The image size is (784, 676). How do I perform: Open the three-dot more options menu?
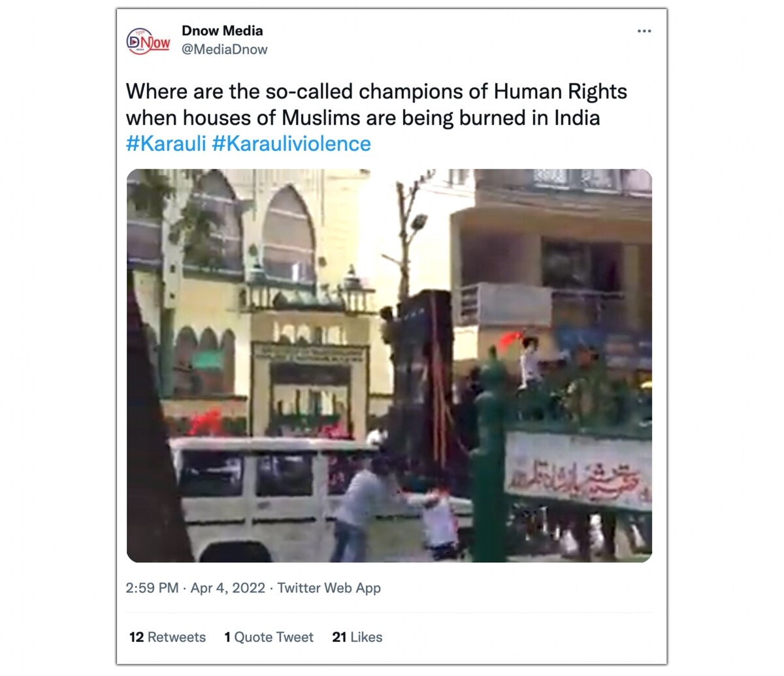click(x=644, y=31)
